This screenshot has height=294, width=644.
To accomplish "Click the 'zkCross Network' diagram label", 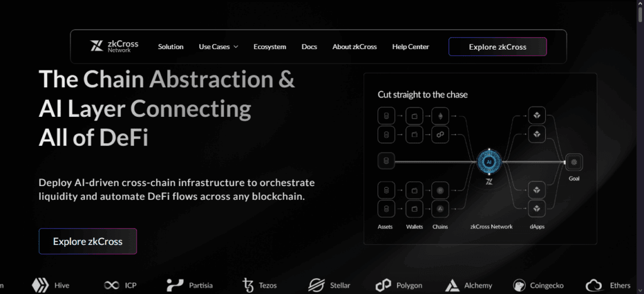I will pos(491,227).
